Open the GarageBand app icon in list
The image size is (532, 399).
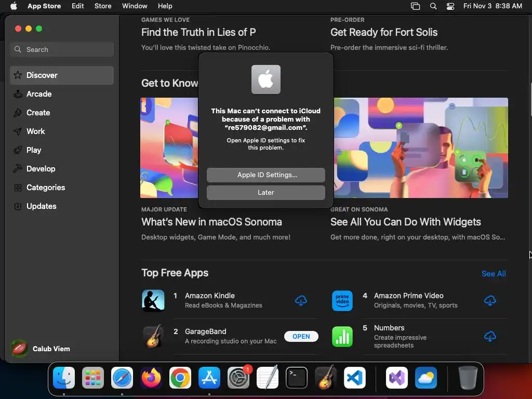click(153, 336)
